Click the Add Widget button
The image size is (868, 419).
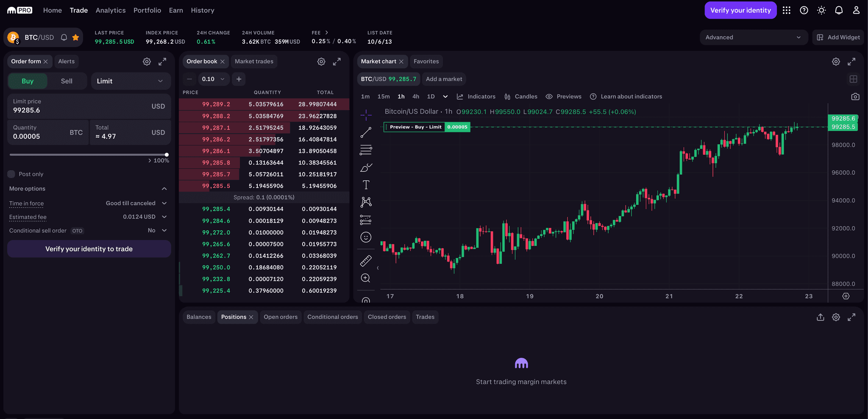(838, 37)
